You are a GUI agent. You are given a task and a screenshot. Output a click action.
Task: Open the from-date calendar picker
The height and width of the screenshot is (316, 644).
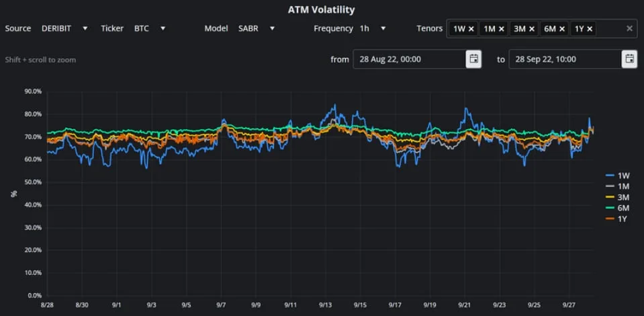pyautogui.click(x=473, y=59)
